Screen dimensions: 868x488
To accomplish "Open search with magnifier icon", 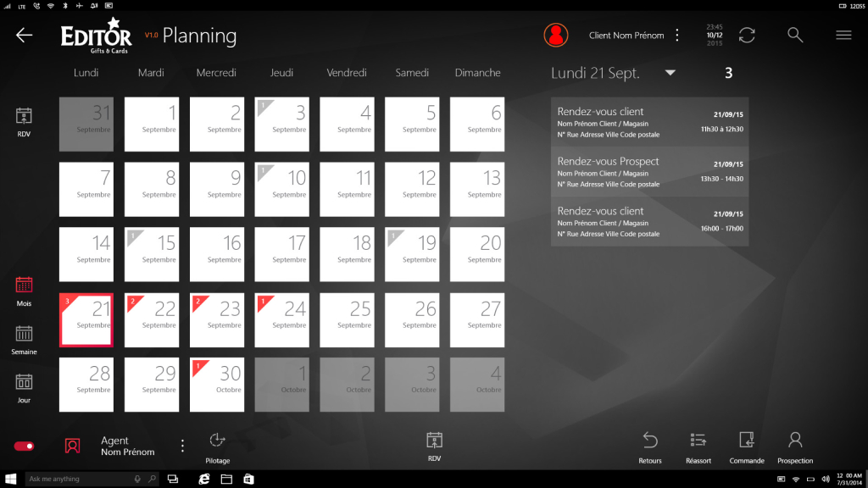I will click(x=795, y=35).
